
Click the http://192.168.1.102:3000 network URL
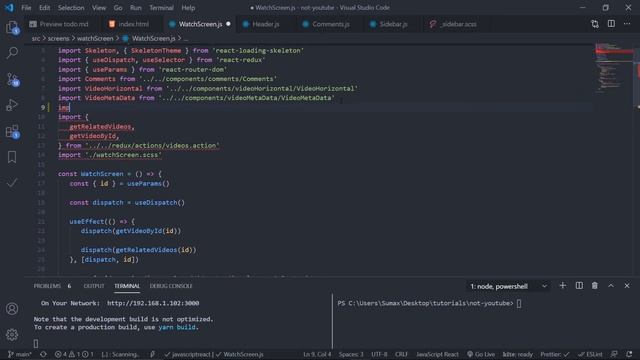[x=153, y=303]
